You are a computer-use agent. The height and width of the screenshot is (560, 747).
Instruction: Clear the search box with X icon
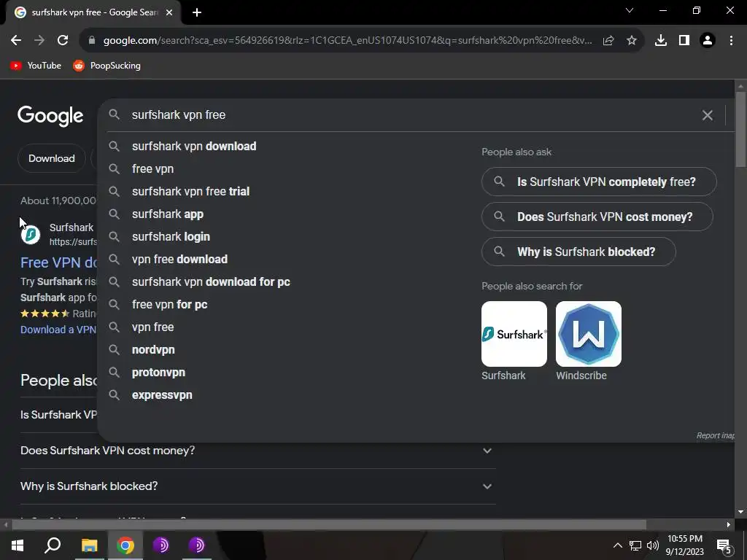[708, 115]
